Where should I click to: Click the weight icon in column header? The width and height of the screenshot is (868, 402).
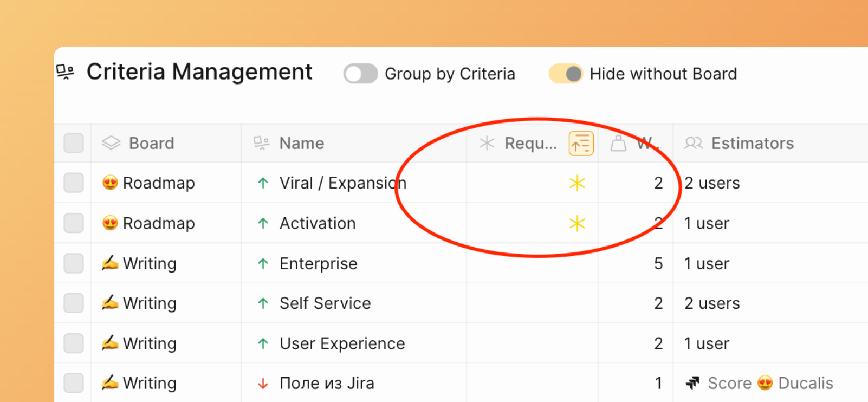coord(618,144)
